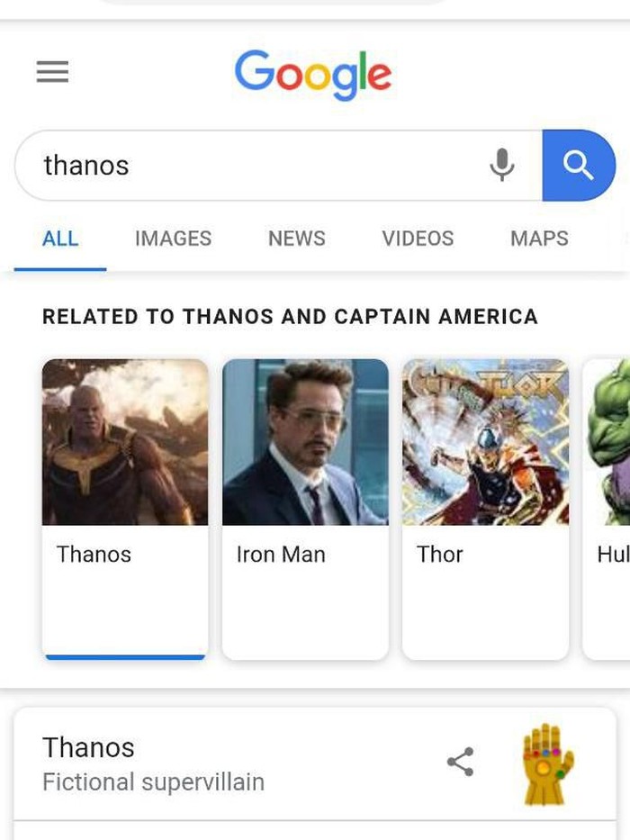Tap the microphone voice search icon
Screen dimensions: 630x840
[502, 165]
